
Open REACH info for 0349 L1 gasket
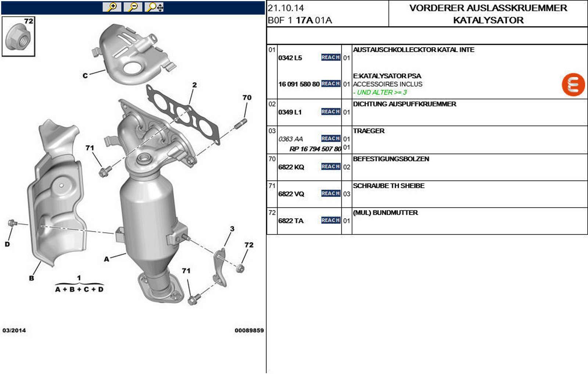(x=330, y=112)
